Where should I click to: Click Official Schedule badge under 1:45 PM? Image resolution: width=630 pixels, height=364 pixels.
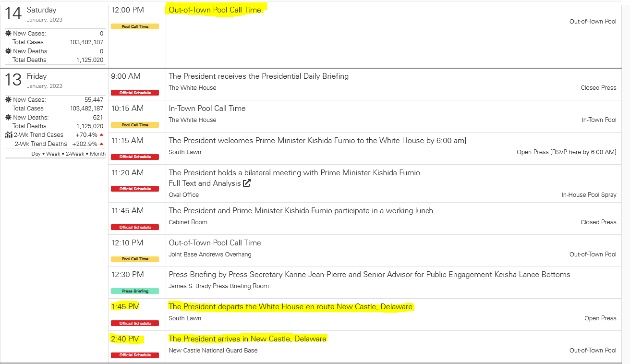tap(135, 323)
